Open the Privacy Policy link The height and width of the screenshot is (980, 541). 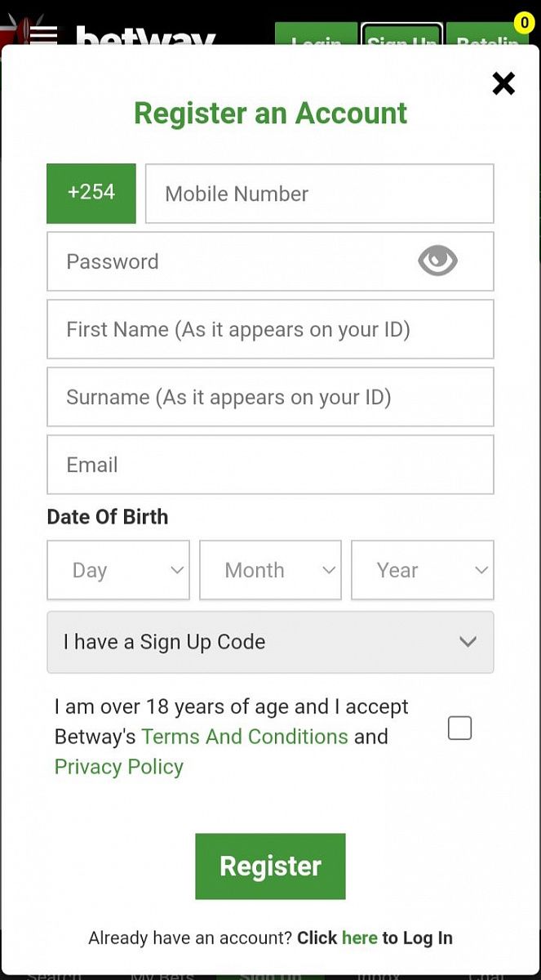click(119, 767)
